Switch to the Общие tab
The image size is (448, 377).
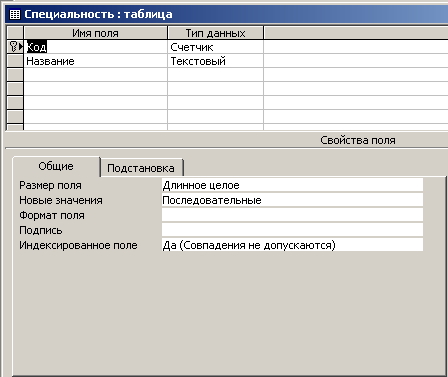tap(56, 166)
